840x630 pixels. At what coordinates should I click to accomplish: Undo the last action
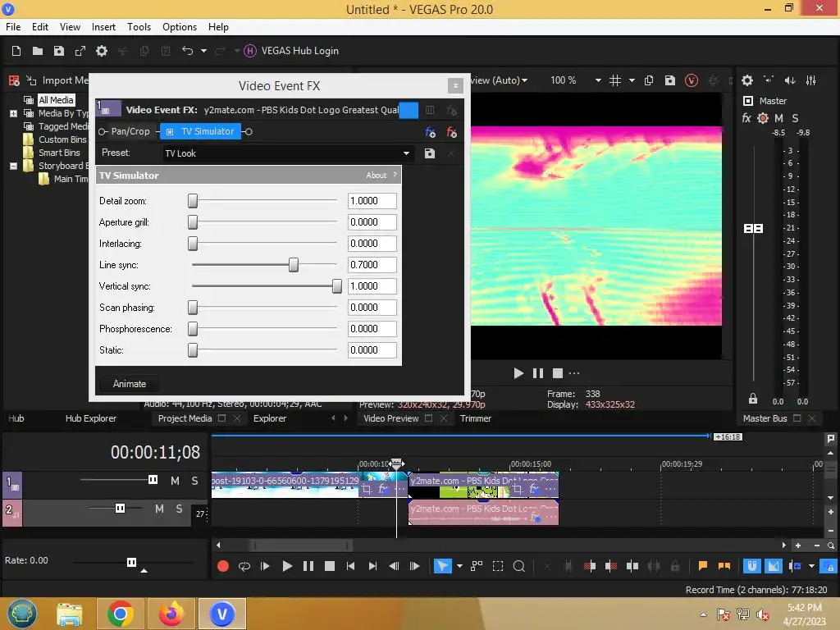tap(187, 51)
